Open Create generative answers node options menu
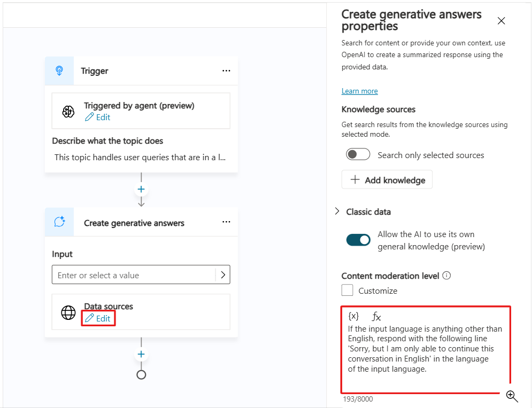Viewport: 532px width, 408px height. [x=226, y=222]
